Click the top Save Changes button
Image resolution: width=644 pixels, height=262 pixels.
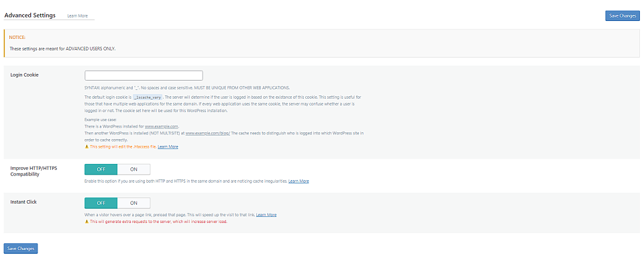pyautogui.click(x=623, y=15)
